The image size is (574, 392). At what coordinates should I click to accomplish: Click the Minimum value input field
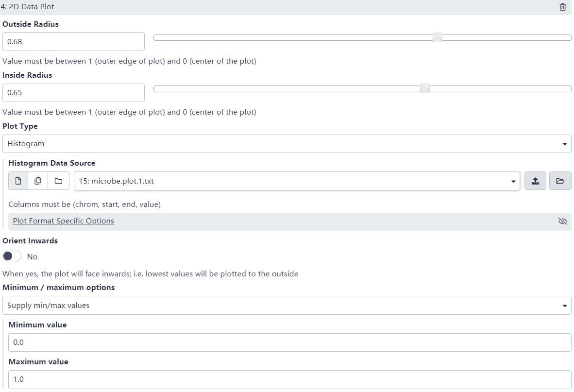(289, 342)
